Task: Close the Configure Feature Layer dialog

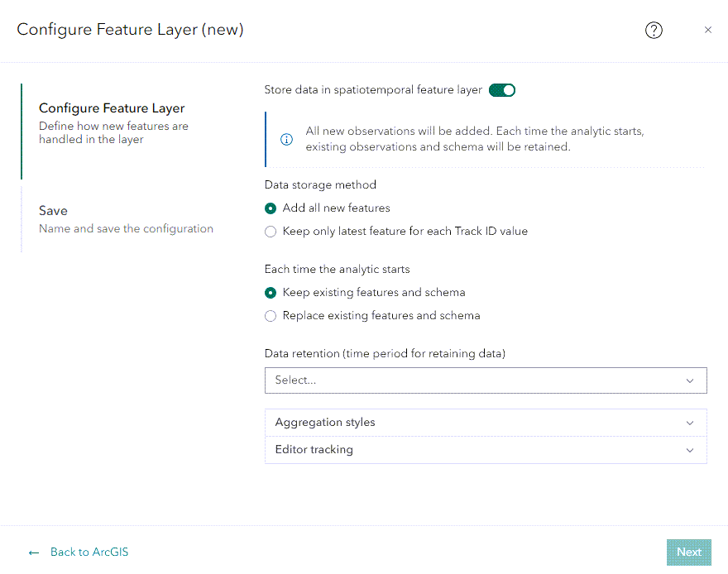Action: point(708,30)
